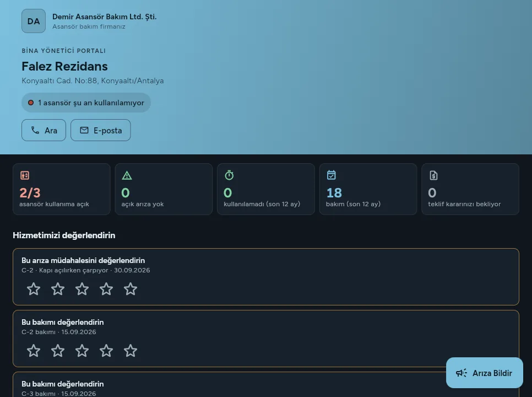Screen dimensions: 532x397
Task: Click the DA company logo avatar
Action: coord(34,21)
